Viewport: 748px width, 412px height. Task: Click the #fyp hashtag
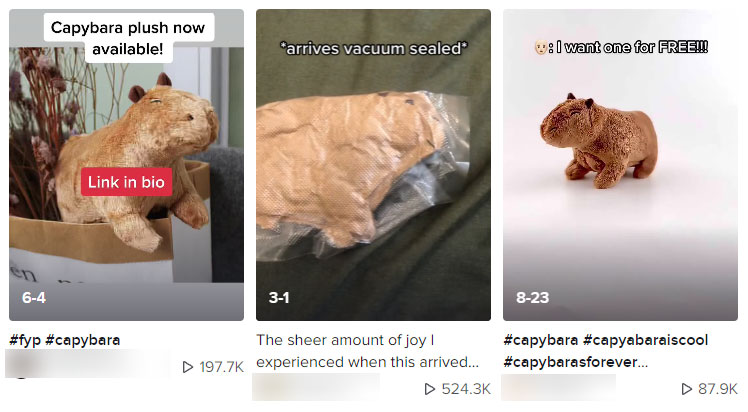click(x=25, y=340)
